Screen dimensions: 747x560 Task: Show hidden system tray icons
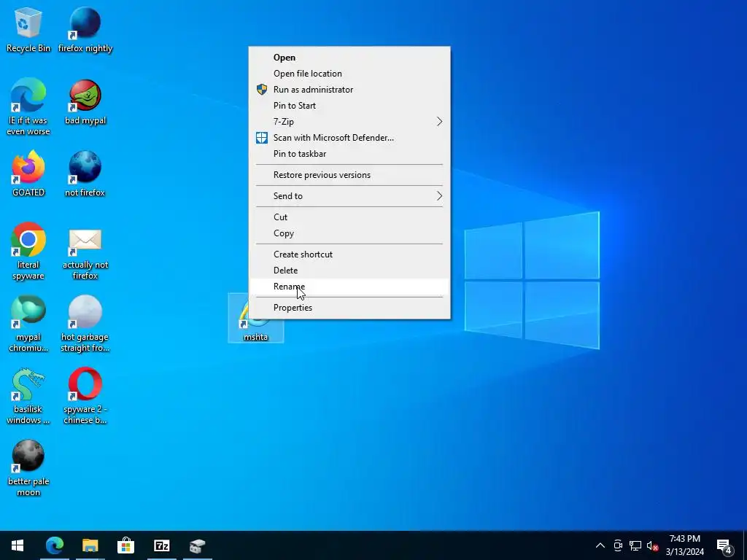click(x=600, y=545)
